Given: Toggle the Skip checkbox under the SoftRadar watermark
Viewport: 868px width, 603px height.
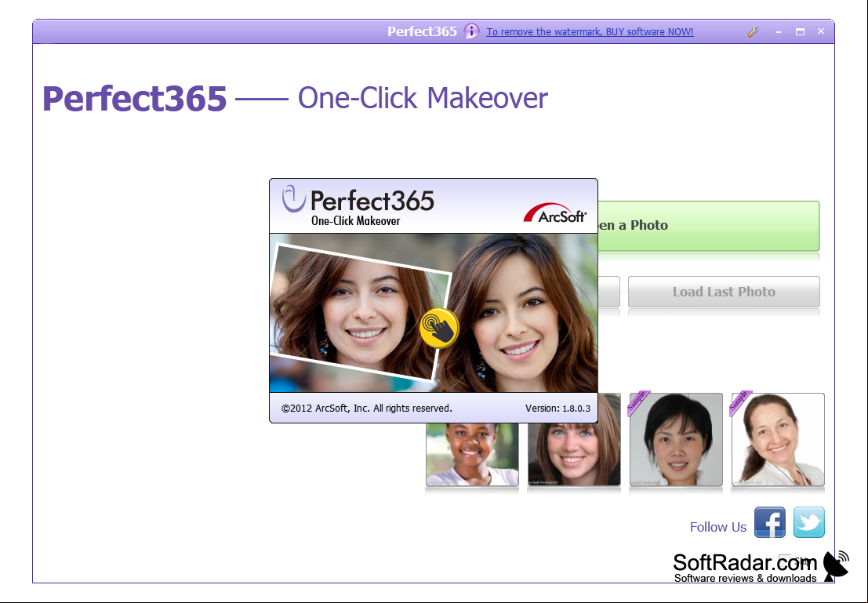Looking at the screenshot, I should coord(784,560).
